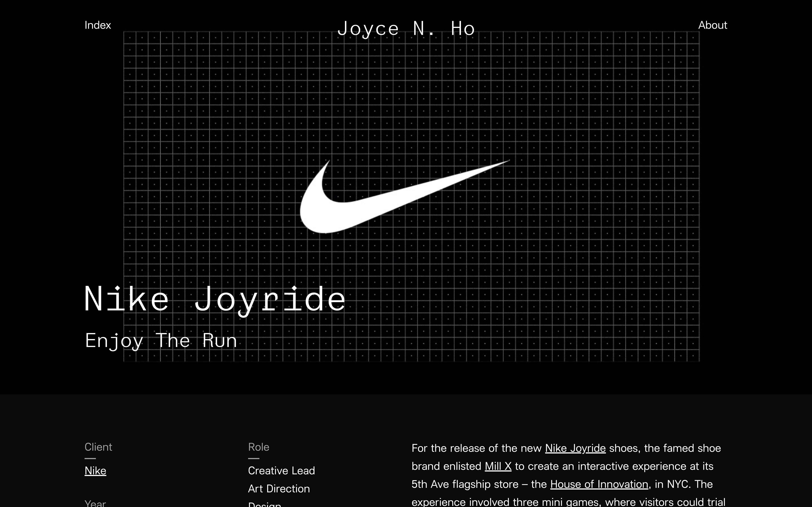Click the Enjoy The Run subtitle
This screenshot has height=507, width=812.
point(161,341)
